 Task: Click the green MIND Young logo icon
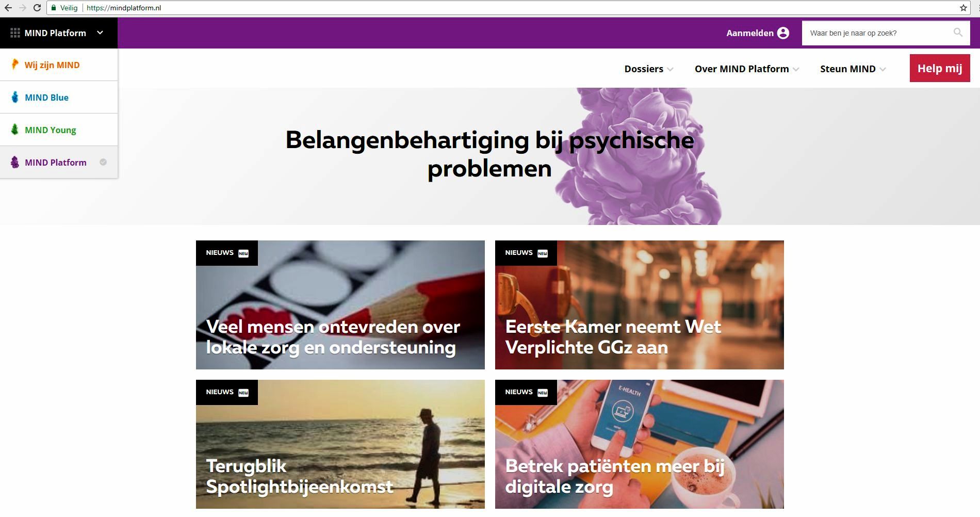click(x=15, y=130)
